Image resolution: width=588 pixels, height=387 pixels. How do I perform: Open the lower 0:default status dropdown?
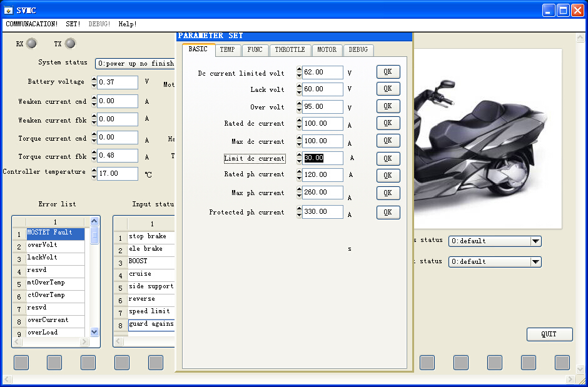click(x=495, y=262)
